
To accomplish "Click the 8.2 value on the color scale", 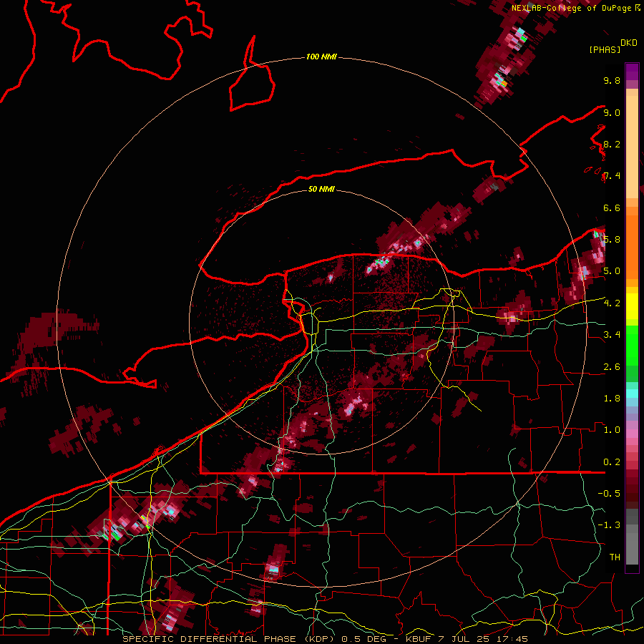I will (x=612, y=144).
